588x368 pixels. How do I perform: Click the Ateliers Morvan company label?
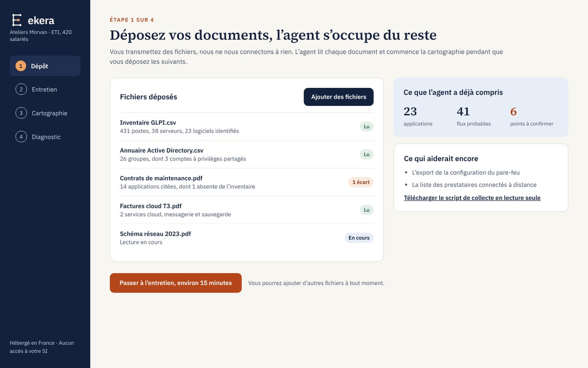(40, 35)
